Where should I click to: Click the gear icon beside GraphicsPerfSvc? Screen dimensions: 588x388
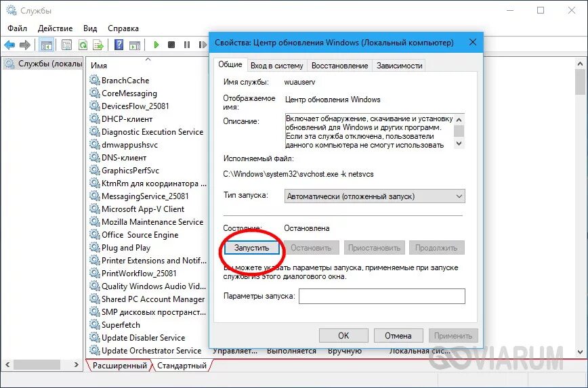(95, 170)
